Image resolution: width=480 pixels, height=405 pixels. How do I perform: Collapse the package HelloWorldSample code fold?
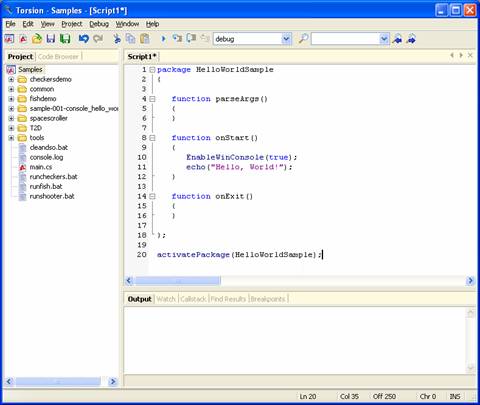pyautogui.click(x=152, y=70)
